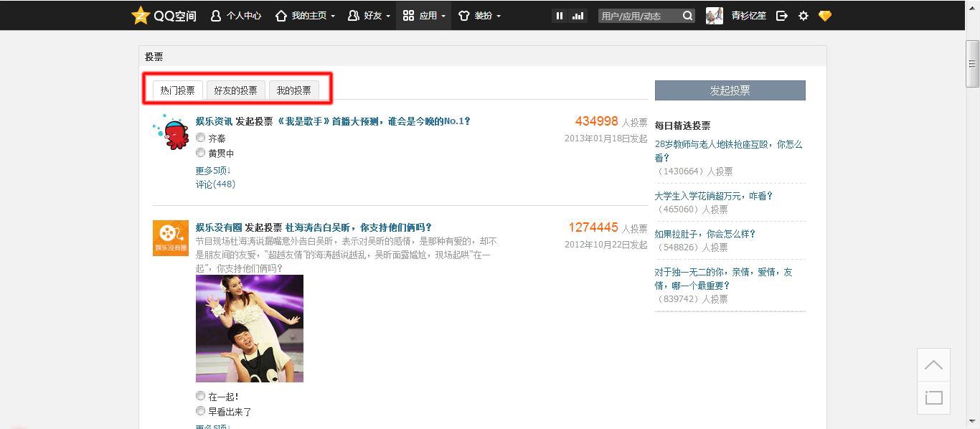
Task: Click the QQ空间 star logo
Action: tap(141, 15)
